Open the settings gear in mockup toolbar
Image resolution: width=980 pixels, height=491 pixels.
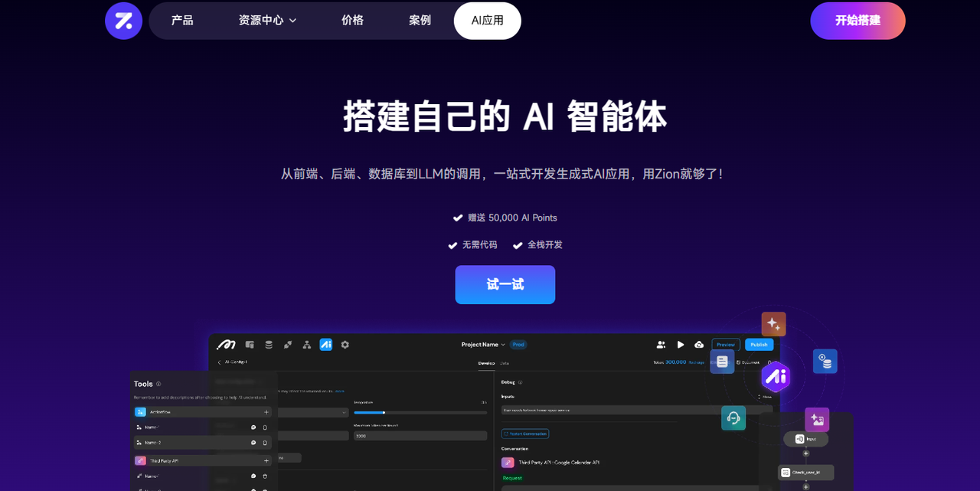pos(345,345)
